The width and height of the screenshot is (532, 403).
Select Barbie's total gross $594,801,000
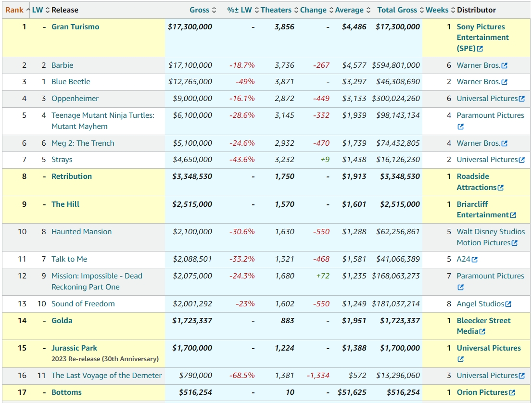pyautogui.click(x=395, y=65)
